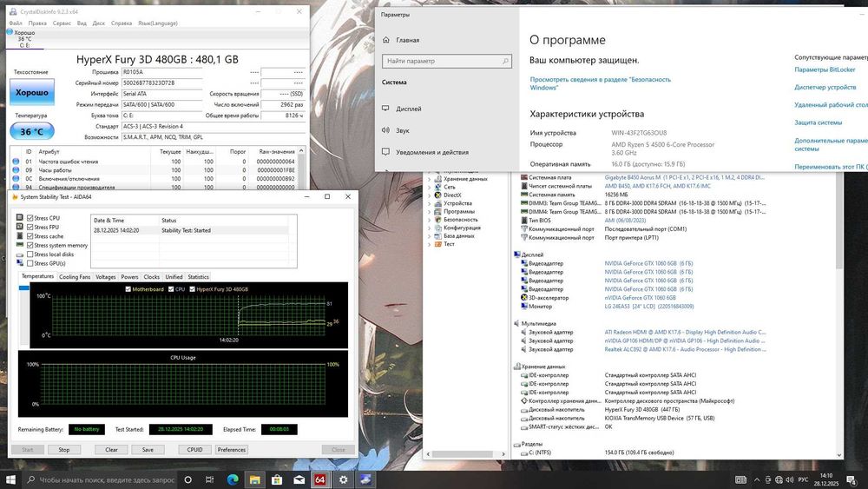
Task: Expand the Программы tree node
Action: pyautogui.click(x=429, y=212)
